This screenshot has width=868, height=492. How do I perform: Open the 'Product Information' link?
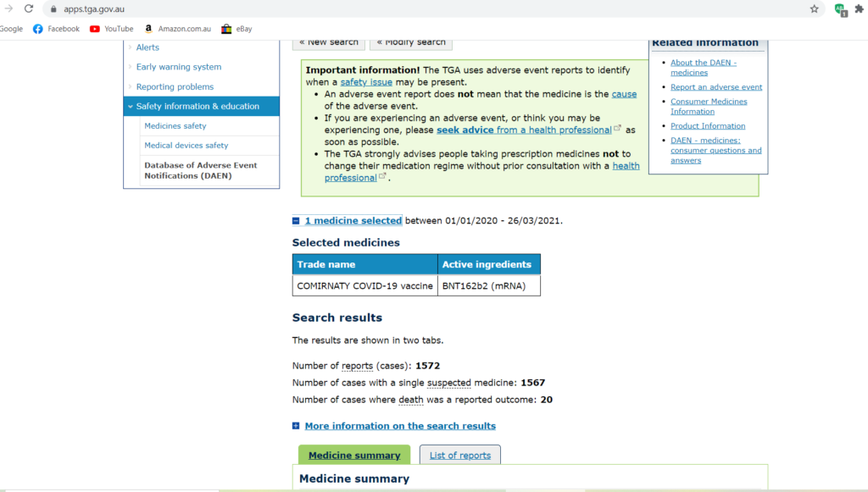(x=708, y=126)
